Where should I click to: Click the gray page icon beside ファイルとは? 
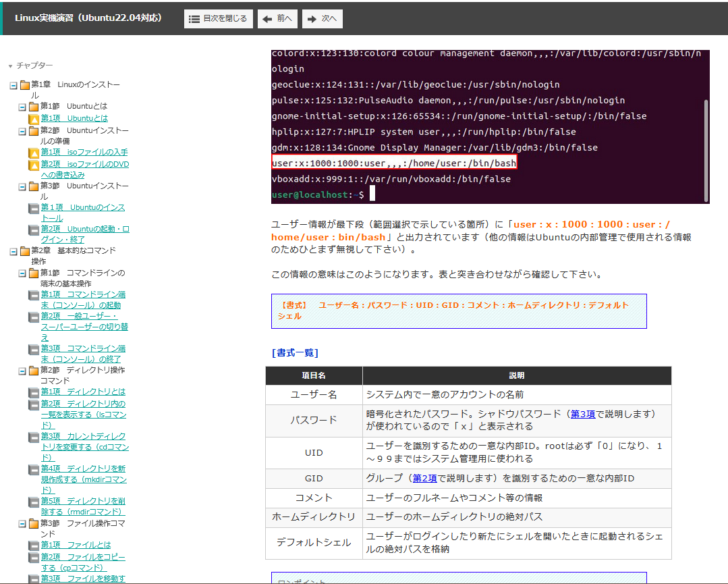pos(34,546)
